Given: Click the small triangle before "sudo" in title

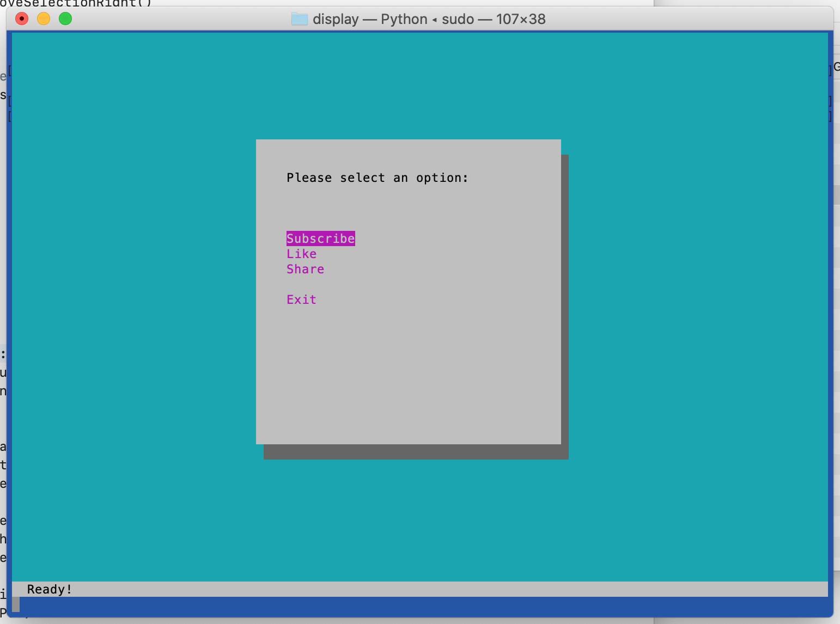Looking at the screenshot, I should click(434, 20).
